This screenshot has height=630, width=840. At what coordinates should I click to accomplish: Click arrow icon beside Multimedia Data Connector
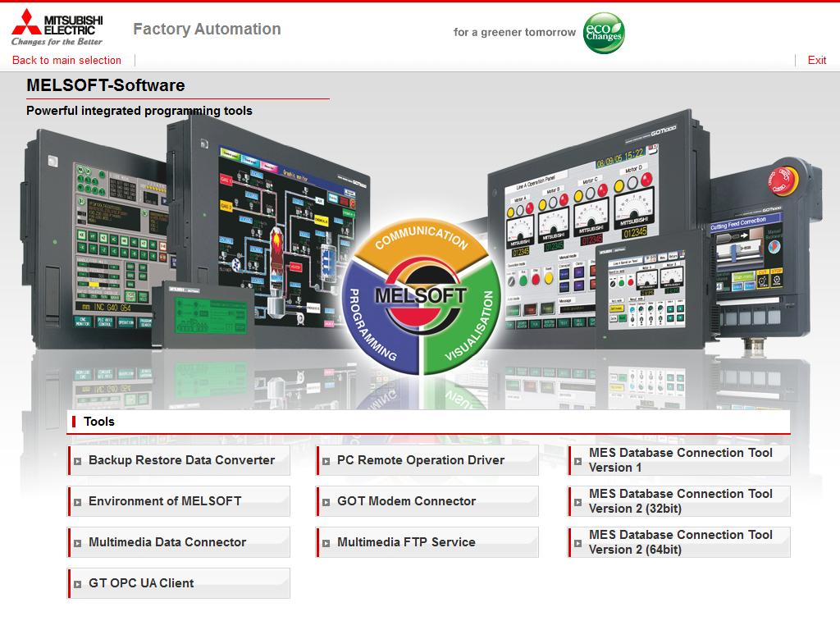click(78, 543)
